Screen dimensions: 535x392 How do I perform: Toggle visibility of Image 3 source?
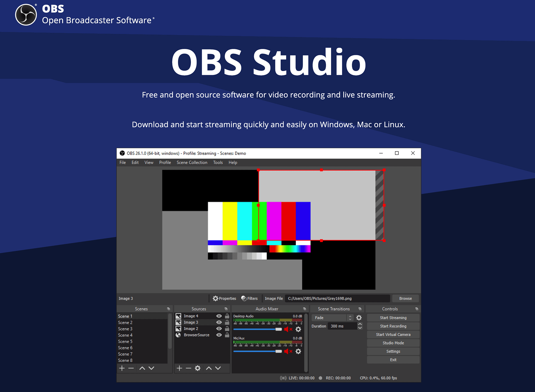219,322
